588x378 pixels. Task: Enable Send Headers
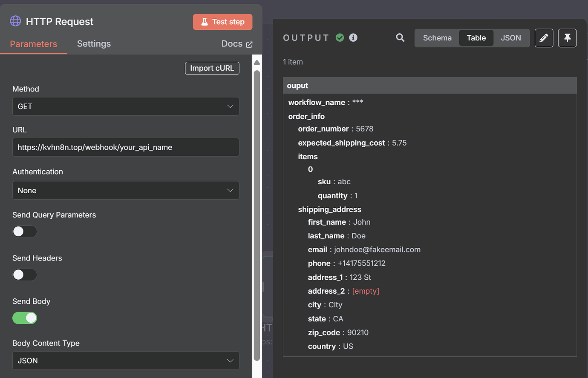click(x=24, y=275)
